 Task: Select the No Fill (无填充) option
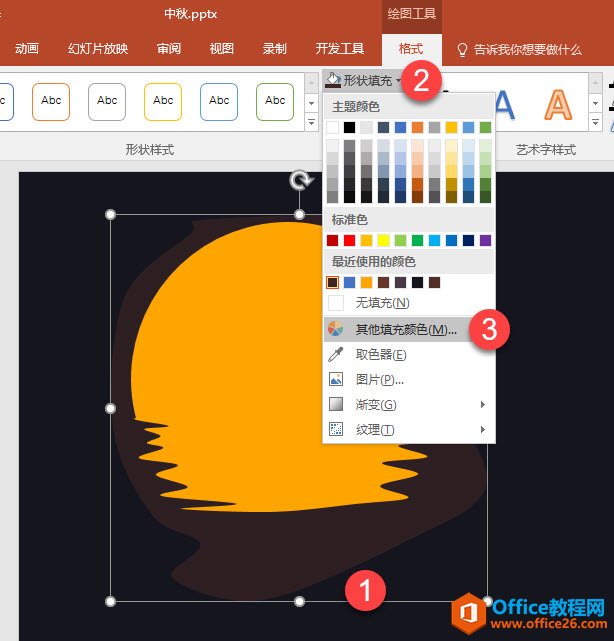coord(382,302)
